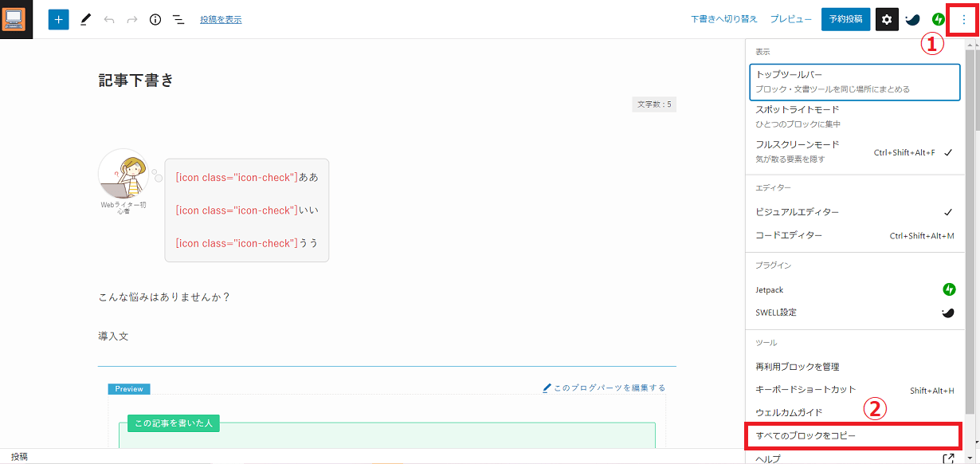The width and height of the screenshot is (980, 464).
Task: Open the options menu with the three-dot icon
Action: coord(962,18)
